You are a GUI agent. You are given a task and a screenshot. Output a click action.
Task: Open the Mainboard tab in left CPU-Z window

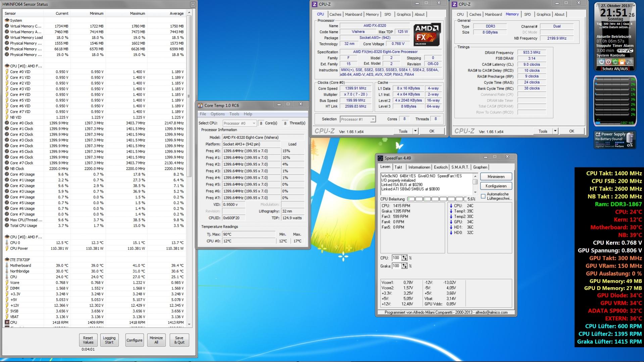(x=353, y=14)
